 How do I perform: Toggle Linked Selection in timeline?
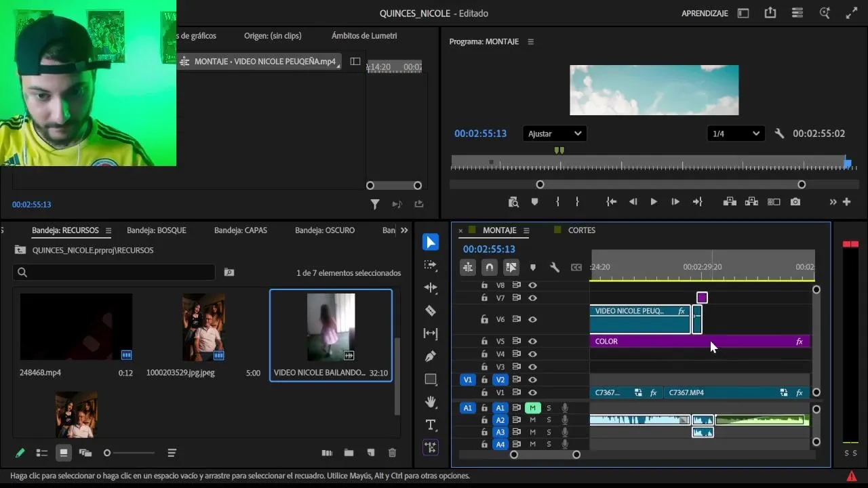pos(511,268)
